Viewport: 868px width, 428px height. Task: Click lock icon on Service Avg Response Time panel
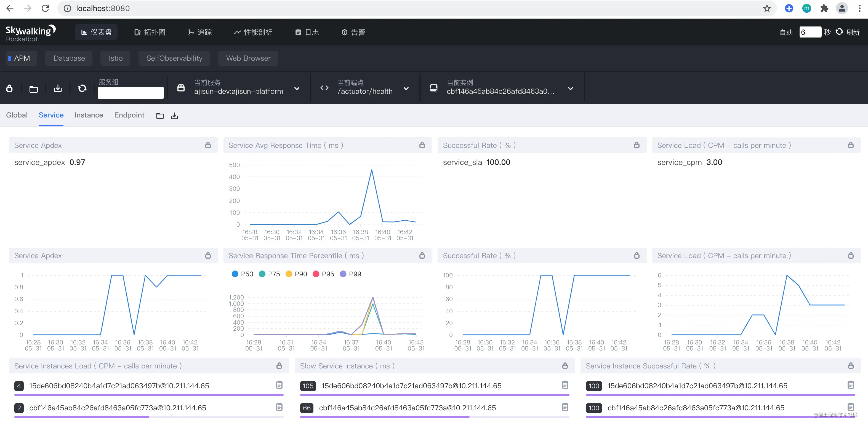click(x=422, y=145)
